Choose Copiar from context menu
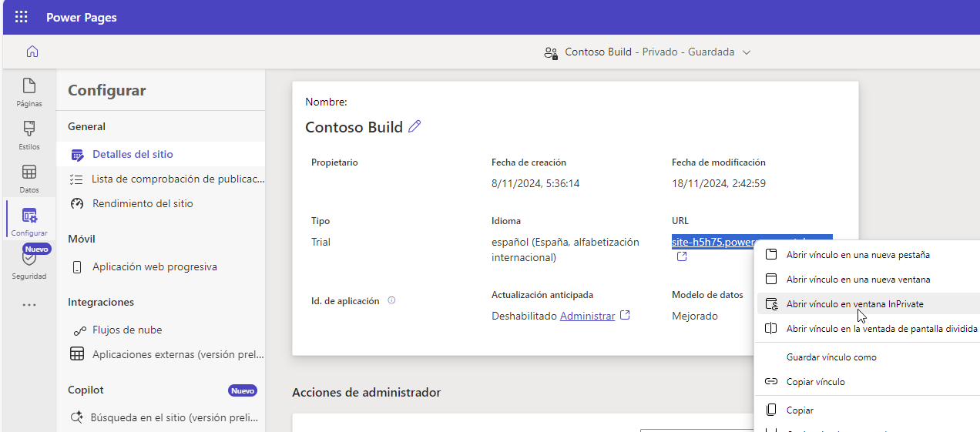Screen dimensions: 980x432 tap(869, 410)
